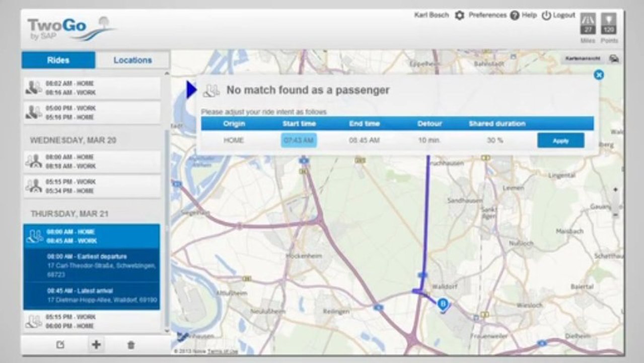Open Preferences via the gear icon
Screen dimensions: 644x363
pyautogui.click(x=459, y=16)
